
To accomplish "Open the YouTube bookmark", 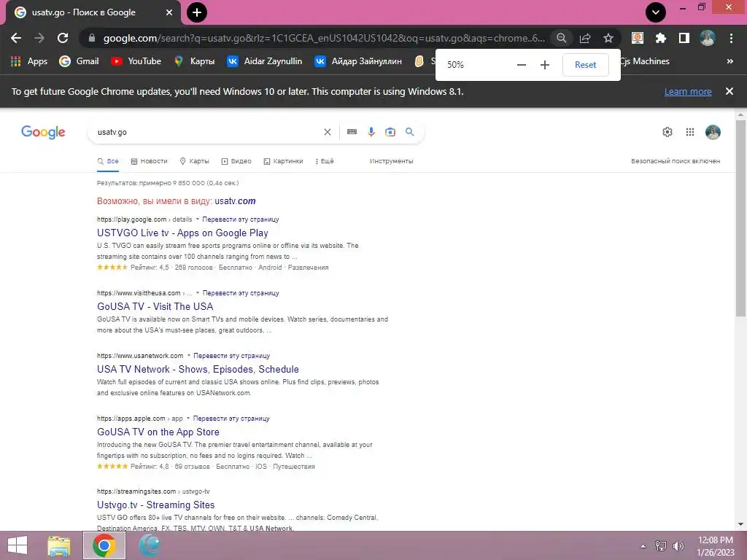I will tap(136, 61).
